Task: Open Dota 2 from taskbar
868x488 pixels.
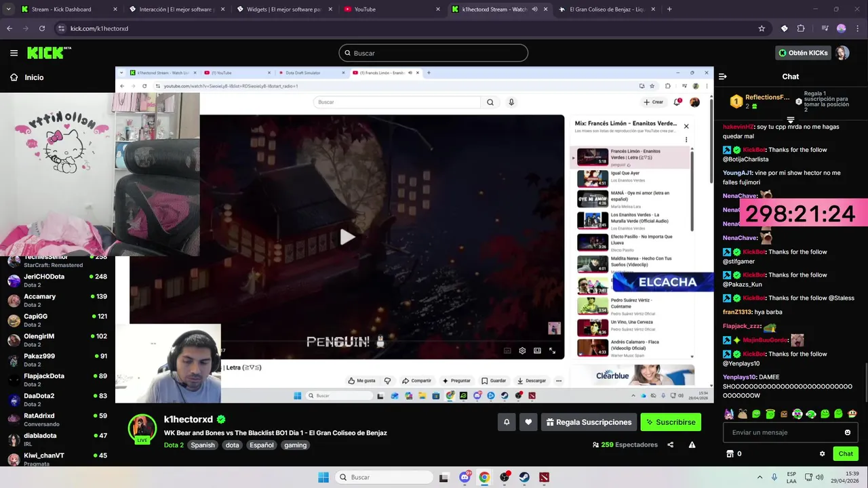Action: tap(545, 477)
